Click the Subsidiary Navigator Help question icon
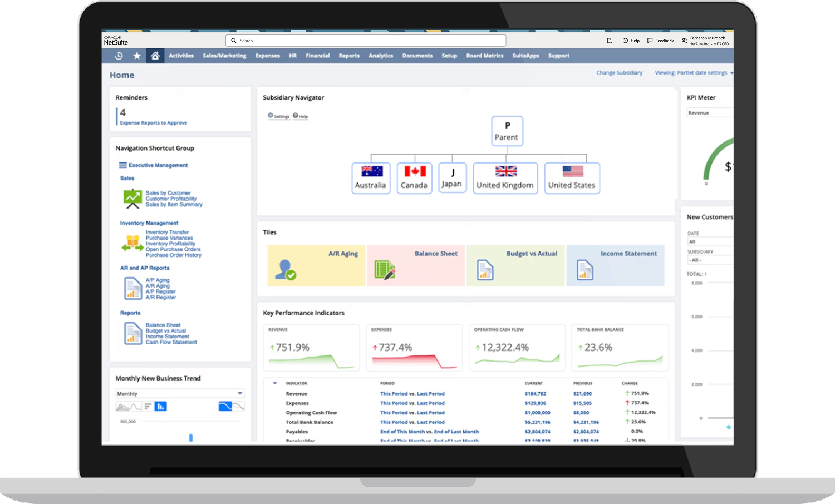This screenshot has width=835, height=504. [x=296, y=116]
